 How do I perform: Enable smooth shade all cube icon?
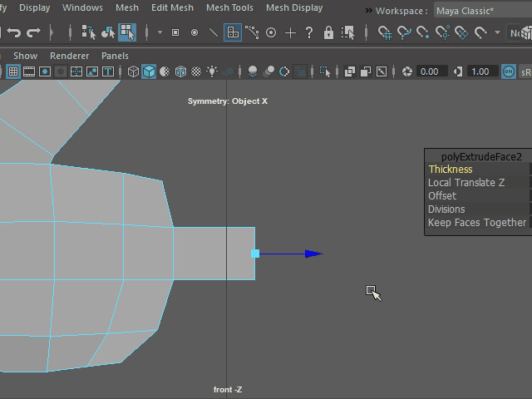click(x=149, y=71)
